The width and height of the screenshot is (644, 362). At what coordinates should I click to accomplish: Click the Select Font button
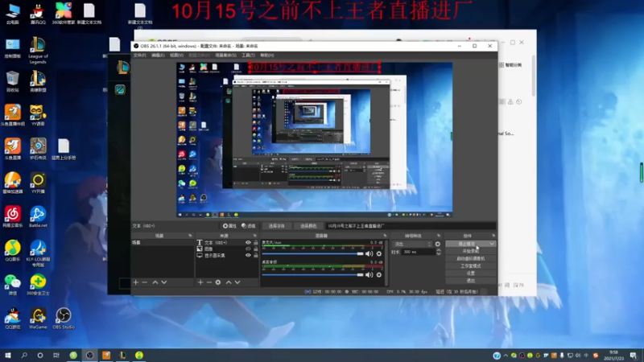point(276,226)
